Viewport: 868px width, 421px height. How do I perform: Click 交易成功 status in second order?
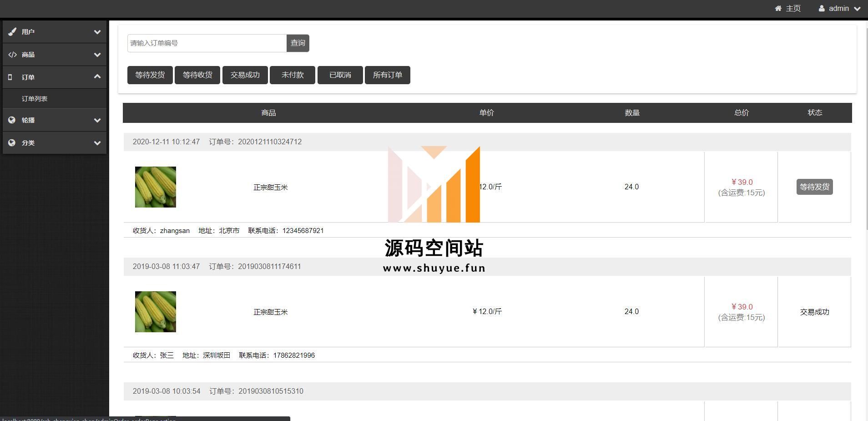click(x=815, y=312)
